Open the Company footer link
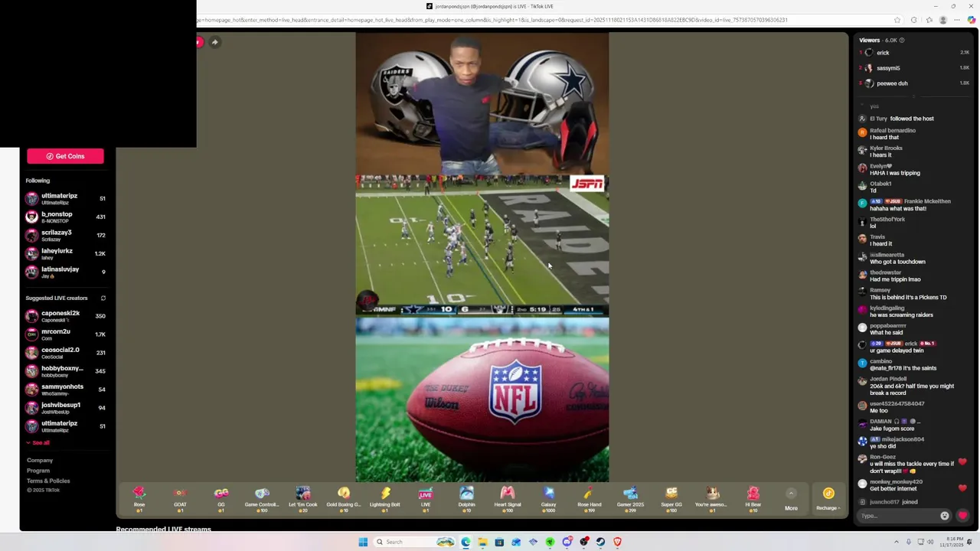The height and width of the screenshot is (551, 980). pos(40,461)
